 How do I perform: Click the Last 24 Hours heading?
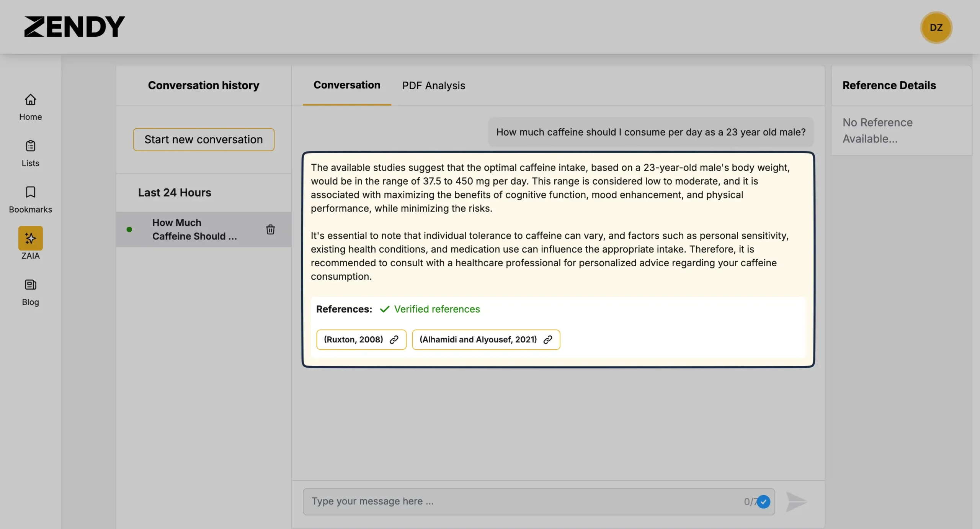tap(175, 192)
